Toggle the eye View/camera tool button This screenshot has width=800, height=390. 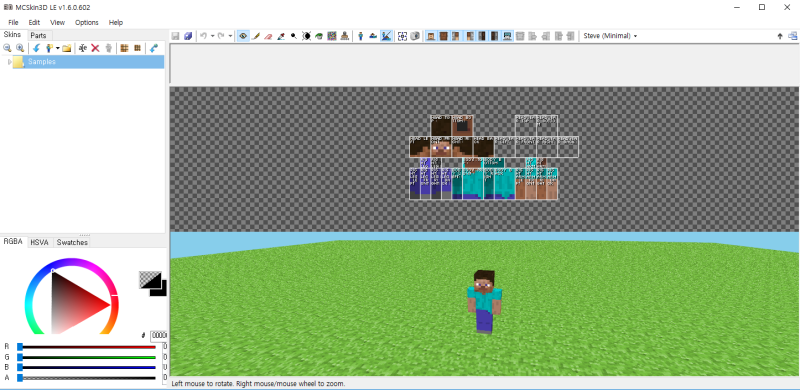tap(243, 36)
